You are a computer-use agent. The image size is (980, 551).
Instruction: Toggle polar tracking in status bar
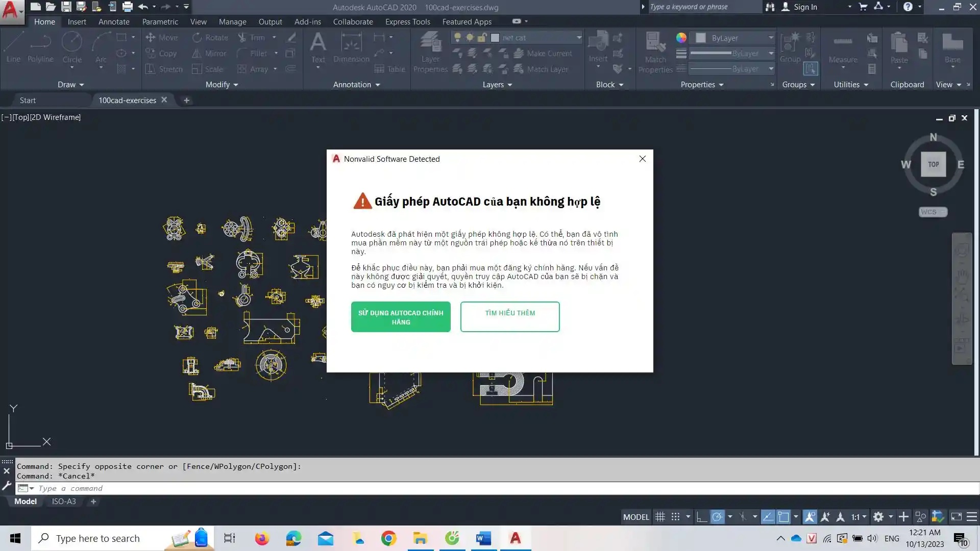coord(717,517)
